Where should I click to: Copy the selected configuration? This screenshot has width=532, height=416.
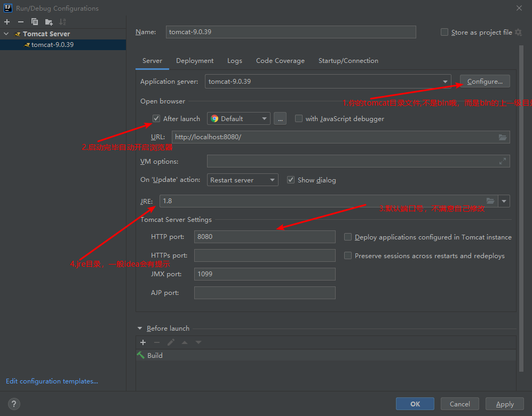coord(35,22)
